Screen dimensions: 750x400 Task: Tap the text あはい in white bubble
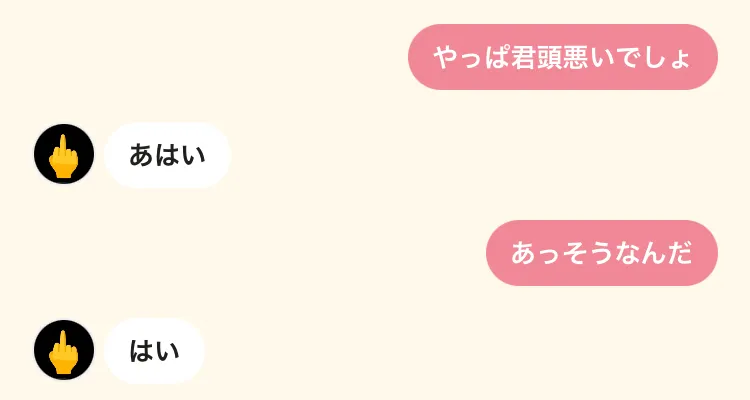coord(167,155)
